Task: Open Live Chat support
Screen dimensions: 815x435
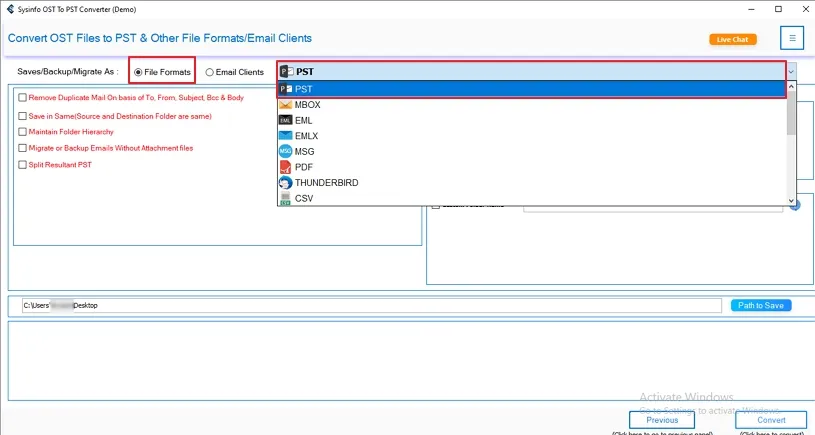Action: point(732,39)
